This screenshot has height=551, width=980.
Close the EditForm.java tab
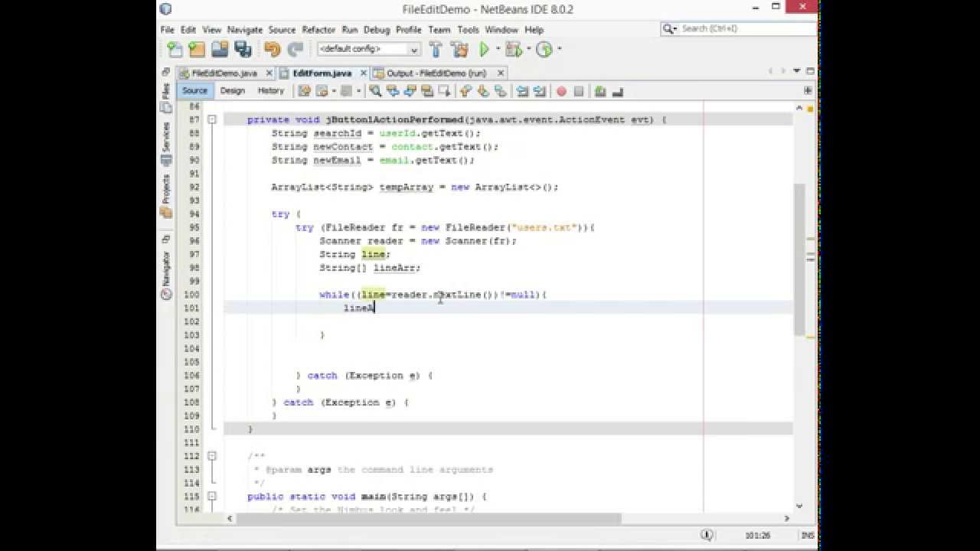click(x=364, y=73)
